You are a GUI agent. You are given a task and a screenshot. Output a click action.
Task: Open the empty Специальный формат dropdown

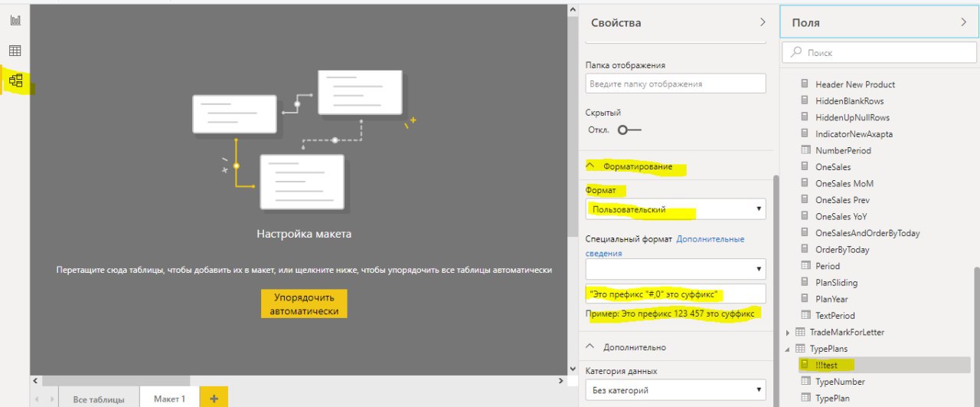tap(675, 268)
